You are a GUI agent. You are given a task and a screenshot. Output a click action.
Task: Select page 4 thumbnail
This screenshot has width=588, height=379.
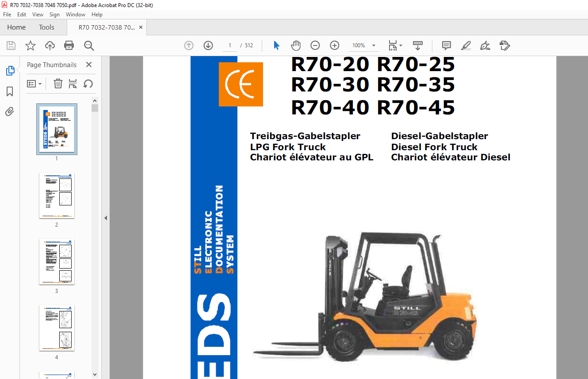pos(57,328)
